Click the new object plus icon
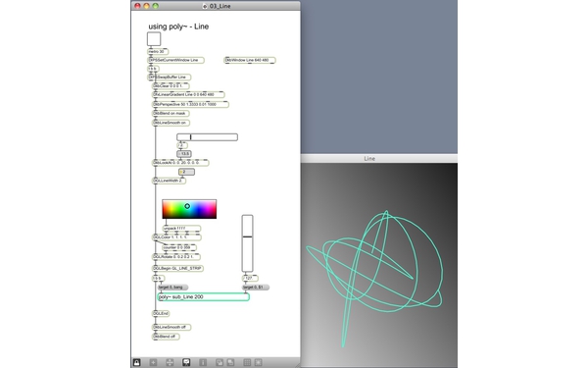The width and height of the screenshot is (588, 368). pyautogui.click(x=153, y=362)
